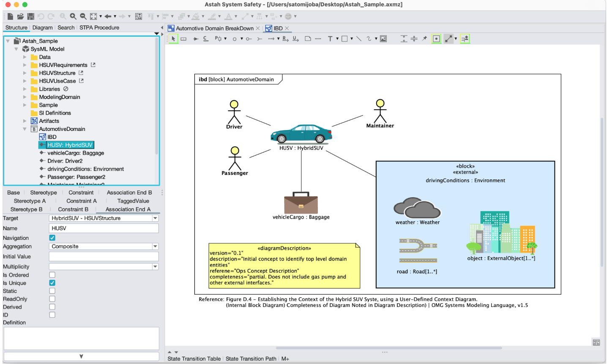Click the Zoom In magnifier icon
The width and height of the screenshot is (607, 364).
[73, 16]
